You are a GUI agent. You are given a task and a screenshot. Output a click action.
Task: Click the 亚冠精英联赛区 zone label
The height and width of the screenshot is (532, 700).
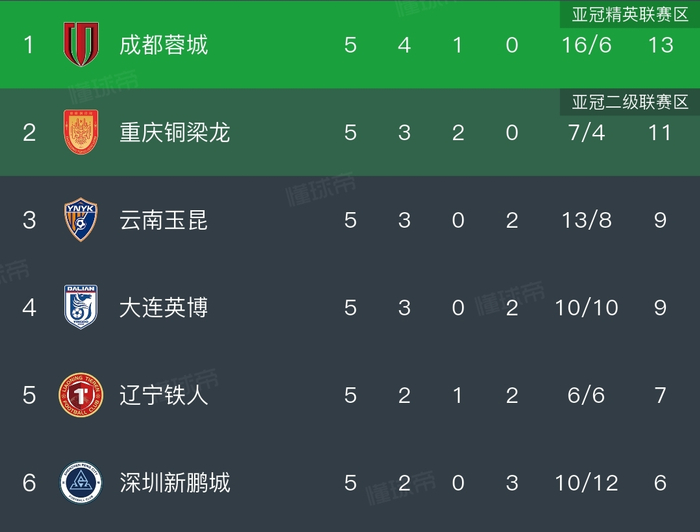pyautogui.click(x=630, y=14)
